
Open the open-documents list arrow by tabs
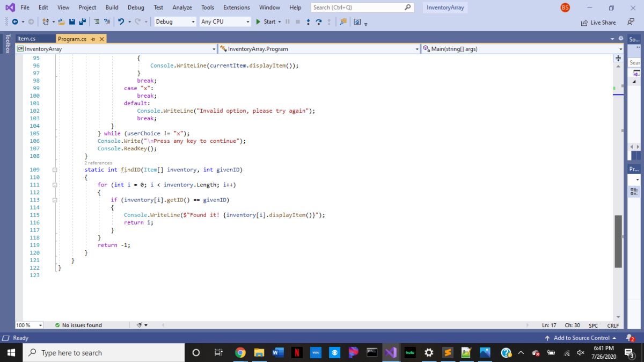point(613,39)
